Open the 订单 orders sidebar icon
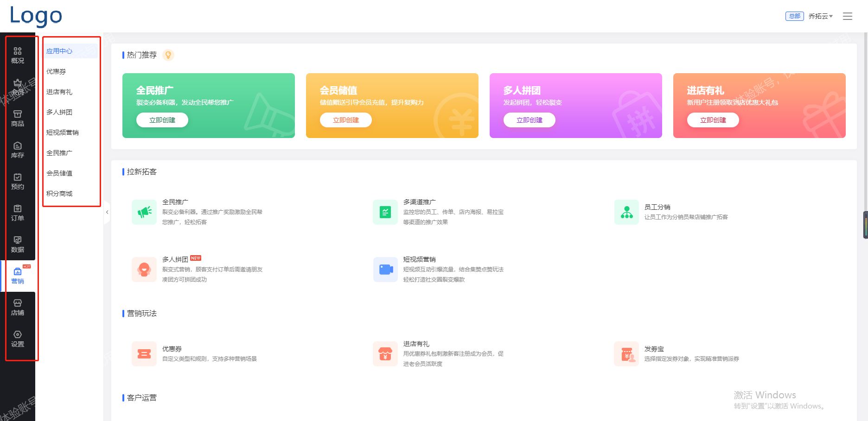Screen dimensions: 868x421 coord(18,213)
